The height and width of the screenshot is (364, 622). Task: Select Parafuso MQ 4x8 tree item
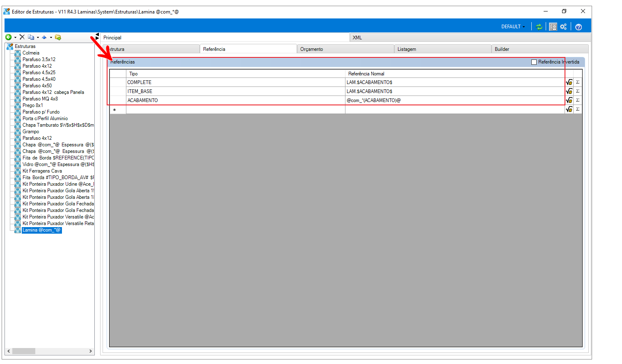40,99
